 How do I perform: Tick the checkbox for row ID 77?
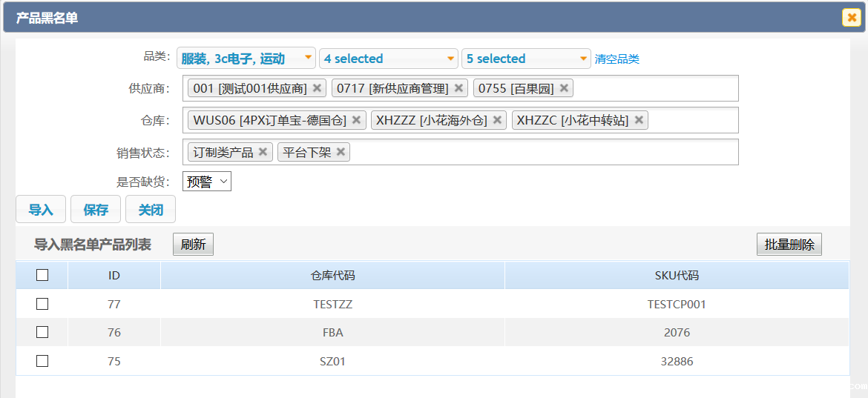tap(42, 304)
